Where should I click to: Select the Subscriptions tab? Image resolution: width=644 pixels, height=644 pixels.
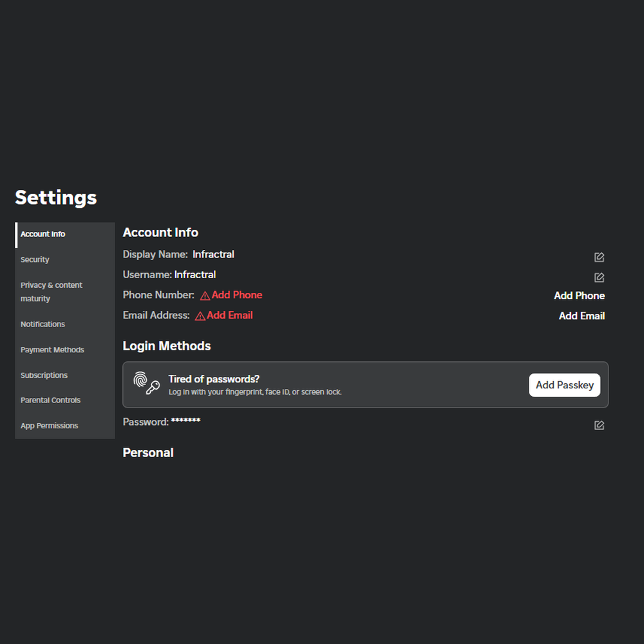pos(65,375)
